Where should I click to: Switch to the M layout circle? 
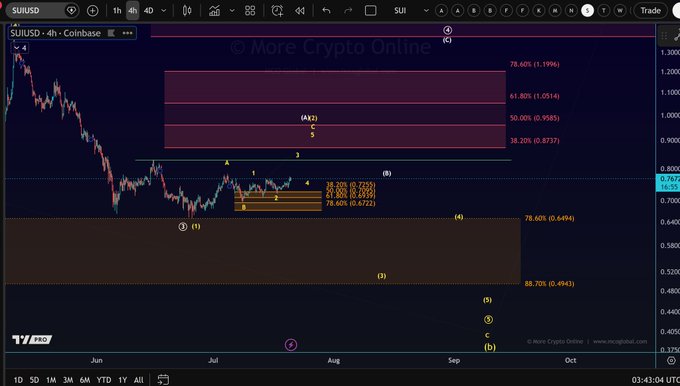pos(555,10)
